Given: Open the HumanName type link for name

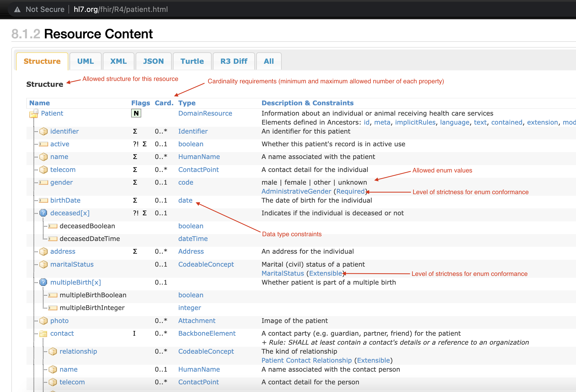Looking at the screenshot, I should [199, 157].
